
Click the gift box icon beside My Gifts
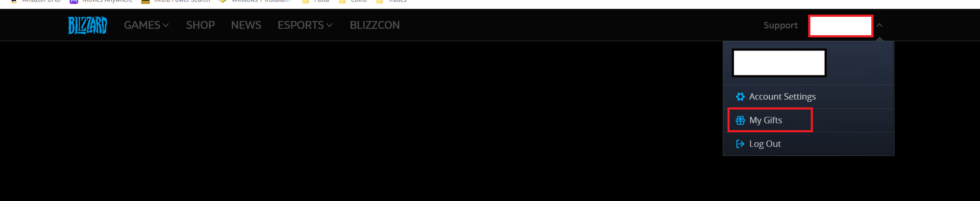point(740,120)
